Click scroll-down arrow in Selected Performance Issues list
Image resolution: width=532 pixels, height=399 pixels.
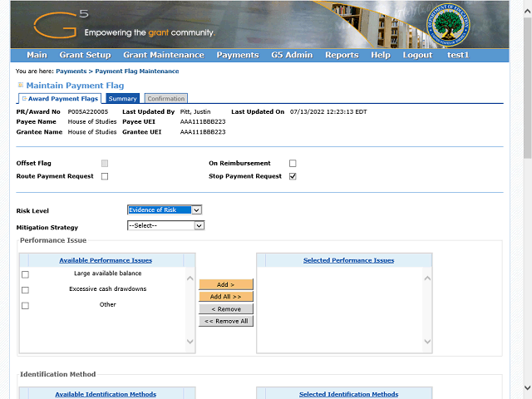(427, 342)
